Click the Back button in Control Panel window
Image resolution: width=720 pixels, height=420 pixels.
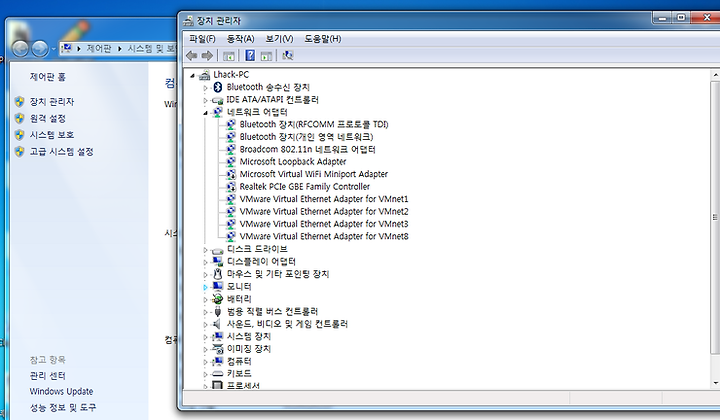point(21,49)
